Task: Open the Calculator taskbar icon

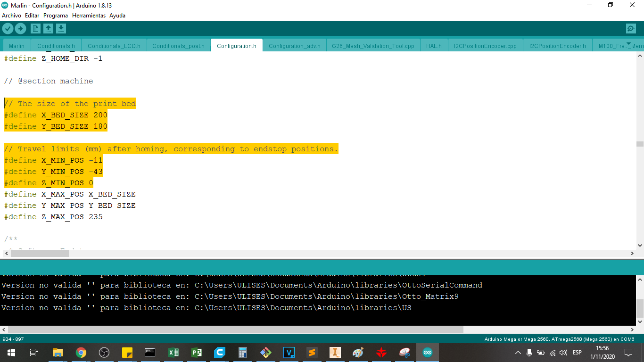Action: [243, 353]
